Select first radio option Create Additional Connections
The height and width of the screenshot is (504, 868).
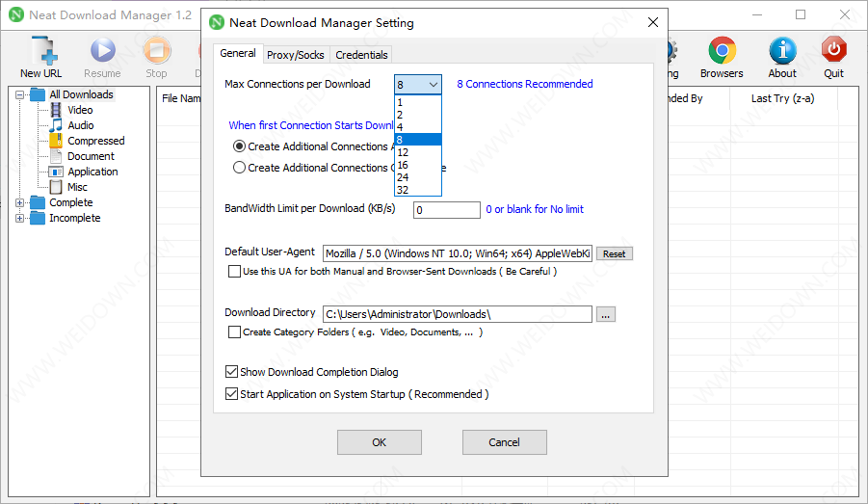(239, 146)
